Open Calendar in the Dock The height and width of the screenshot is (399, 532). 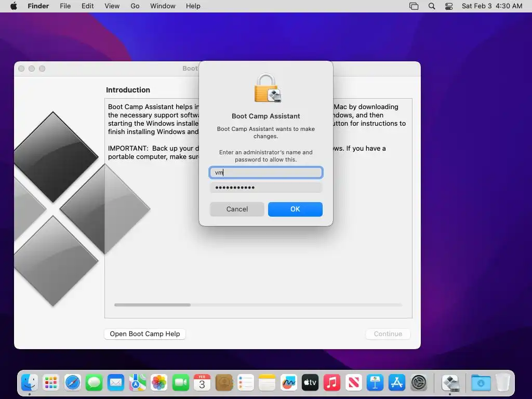(x=202, y=383)
